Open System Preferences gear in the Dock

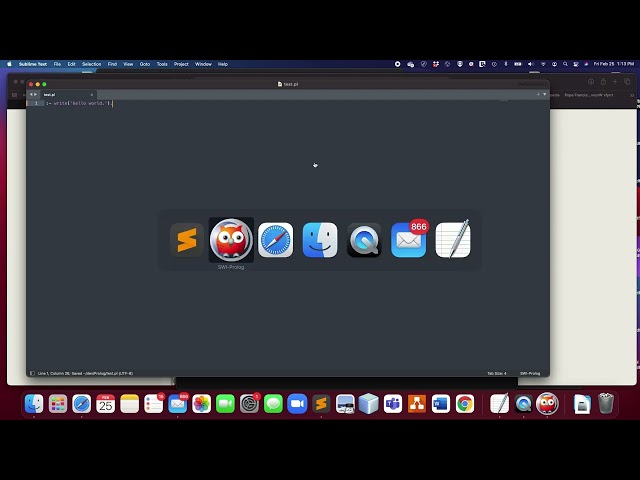pyautogui.click(x=249, y=404)
